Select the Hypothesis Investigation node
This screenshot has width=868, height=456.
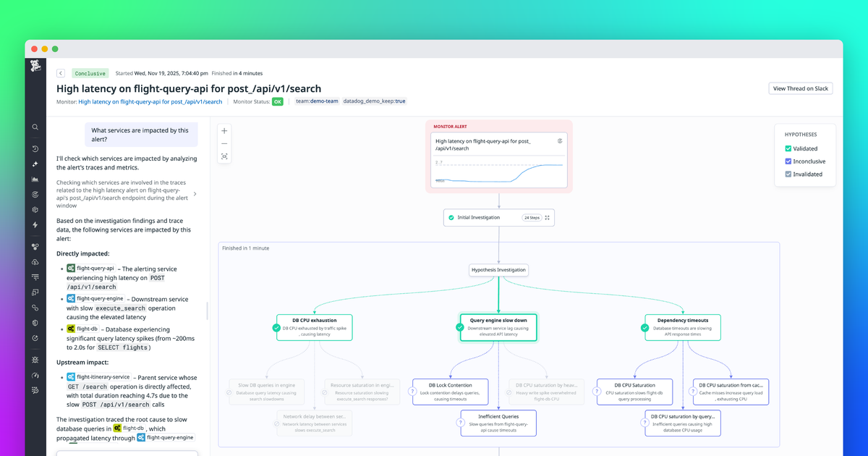(x=499, y=270)
